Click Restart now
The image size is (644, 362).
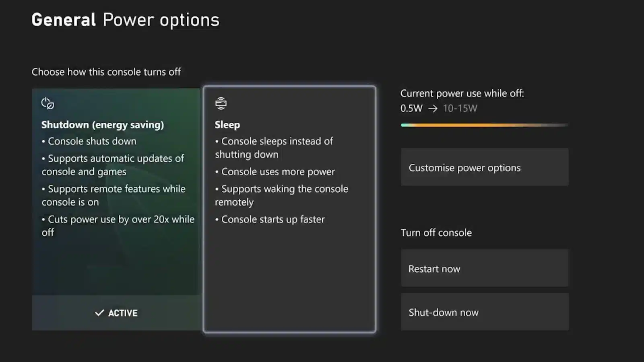pyautogui.click(x=484, y=268)
